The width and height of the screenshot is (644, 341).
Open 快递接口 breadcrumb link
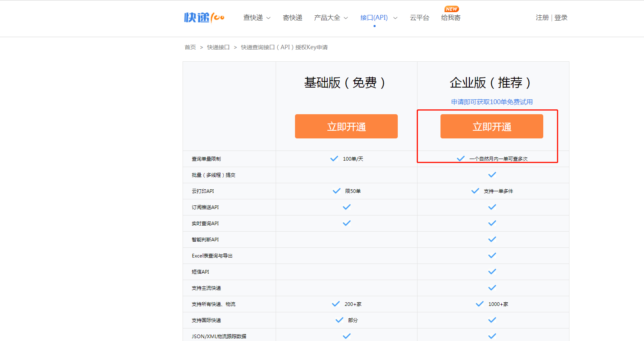218,47
